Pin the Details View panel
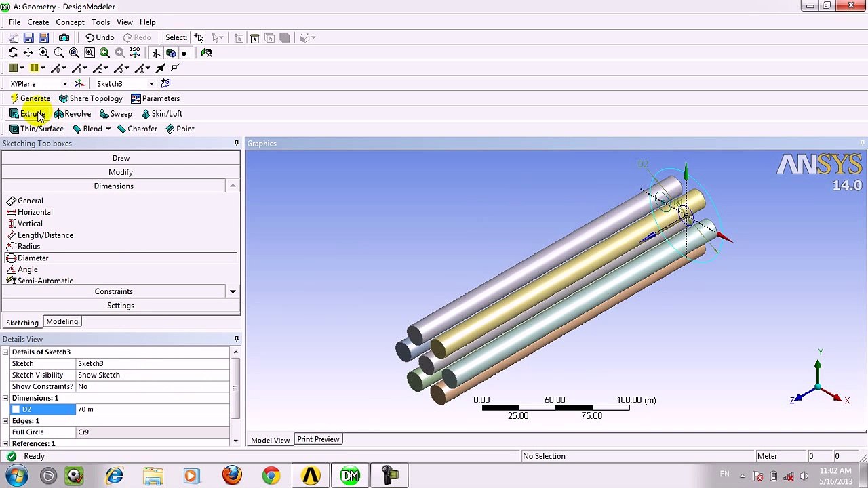 [x=236, y=339]
